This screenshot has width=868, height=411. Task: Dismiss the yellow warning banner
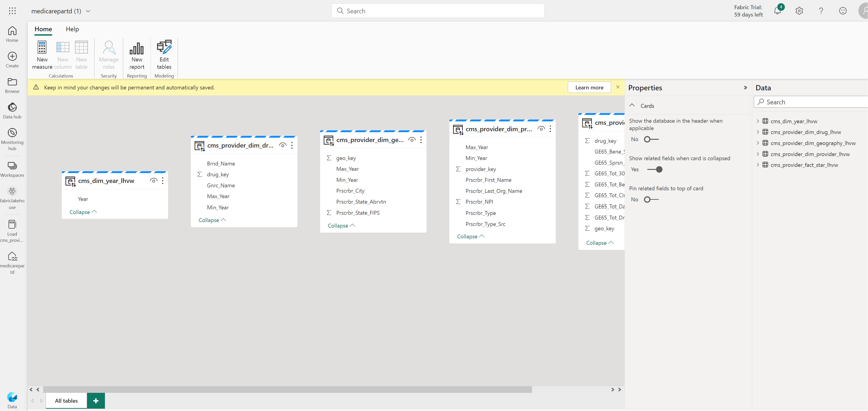click(618, 87)
